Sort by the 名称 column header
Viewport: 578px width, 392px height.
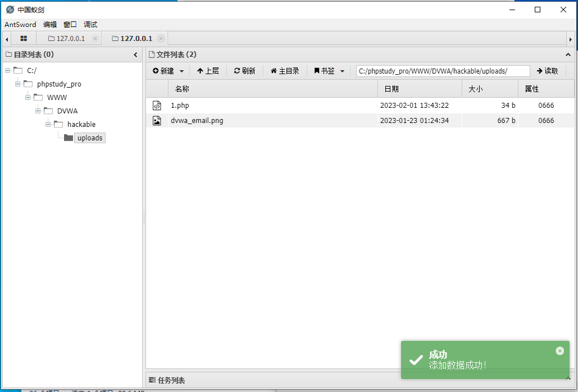(x=273, y=89)
